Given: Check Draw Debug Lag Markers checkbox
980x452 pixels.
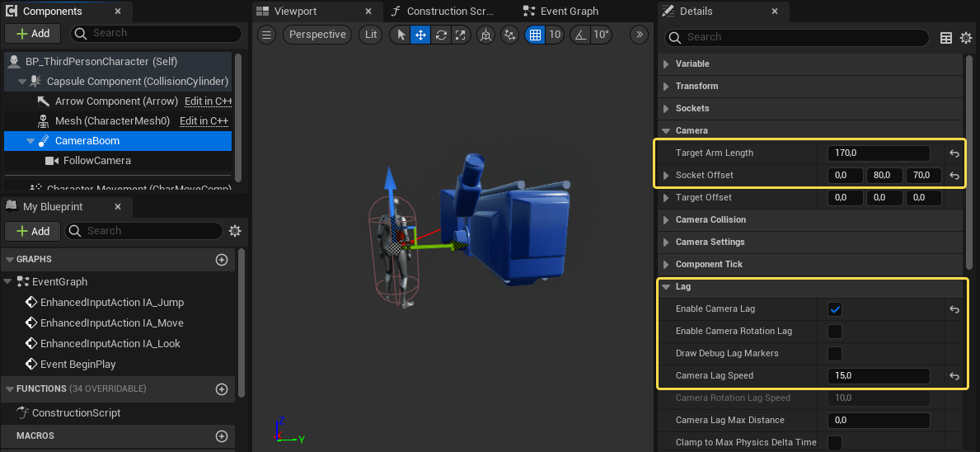Looking at the screenshot, I should pos(834,353).
